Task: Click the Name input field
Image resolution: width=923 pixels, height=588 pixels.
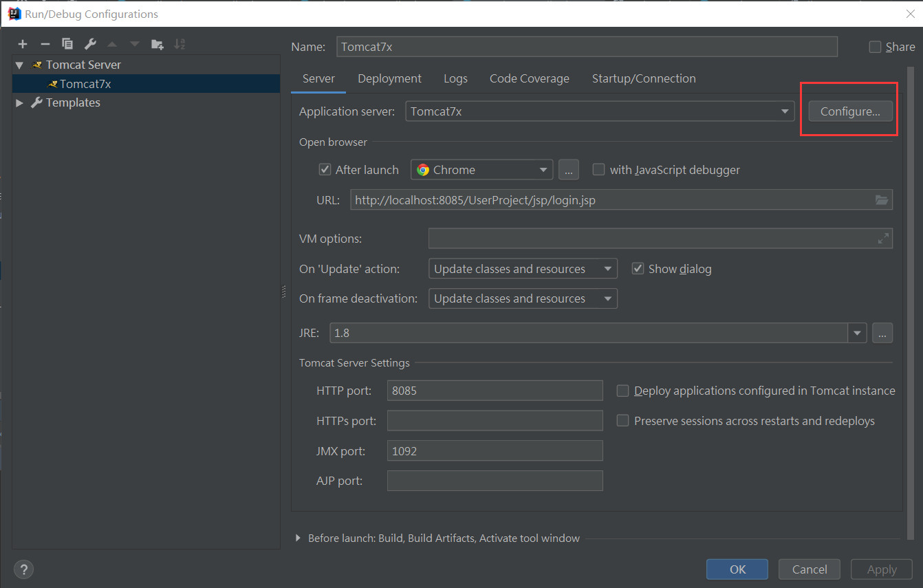Action: click(x=587, y=47)
